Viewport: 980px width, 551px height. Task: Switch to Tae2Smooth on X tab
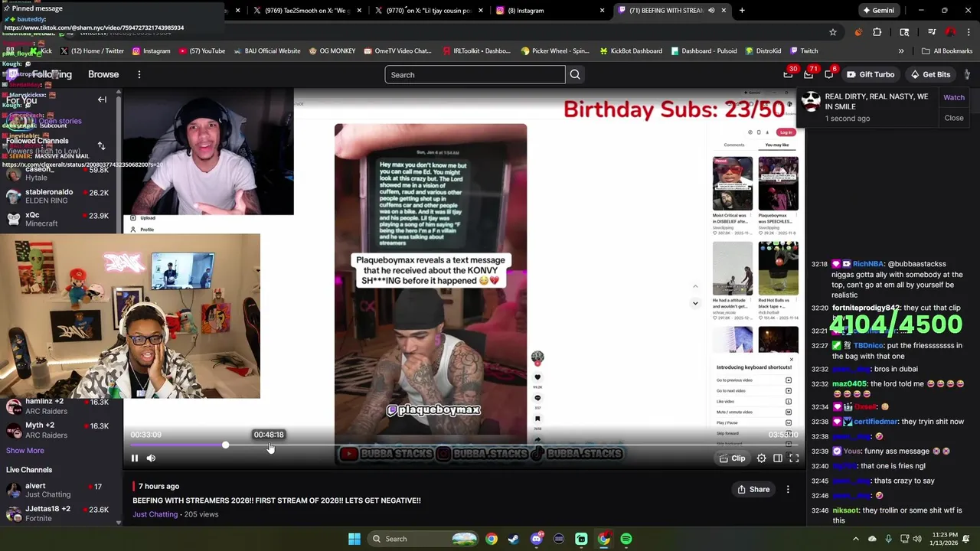[306, 11]
